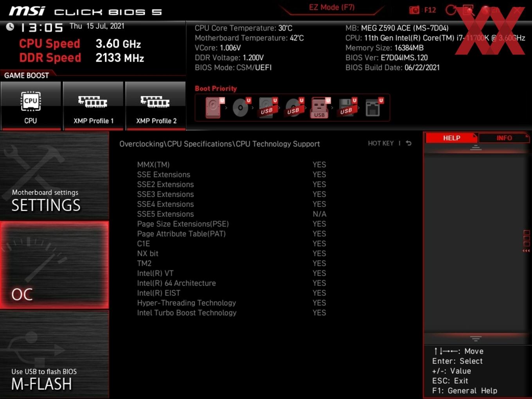Click the Memory Size 16384MB text
This screenshot has width=532, height=399.
tap(385, 48)
